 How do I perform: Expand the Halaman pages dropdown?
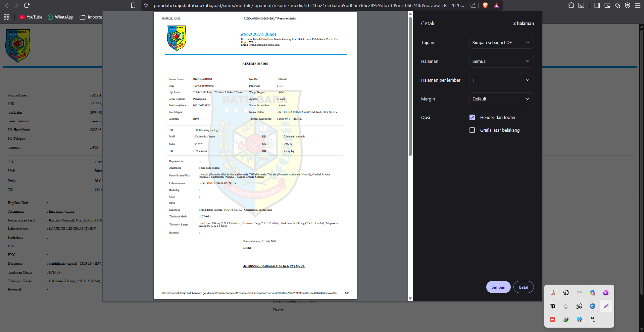click(x=501, y=61)
